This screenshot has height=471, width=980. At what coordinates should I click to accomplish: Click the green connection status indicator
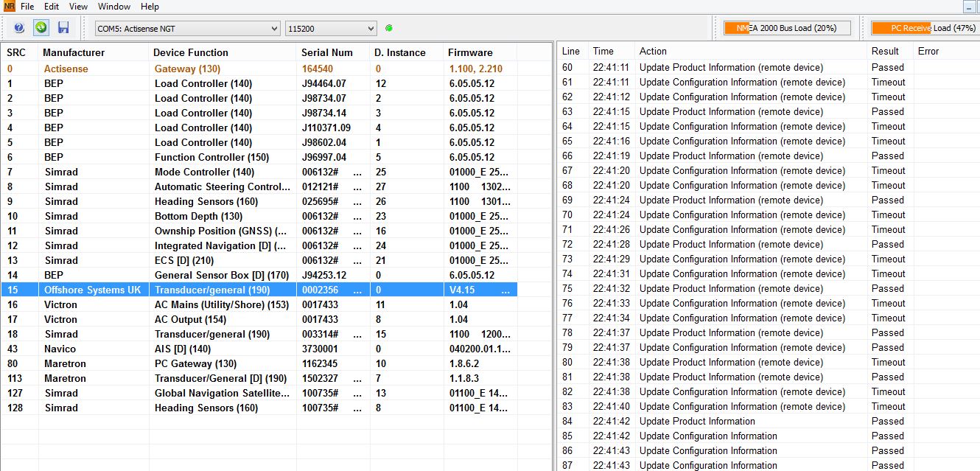point(389,28)
